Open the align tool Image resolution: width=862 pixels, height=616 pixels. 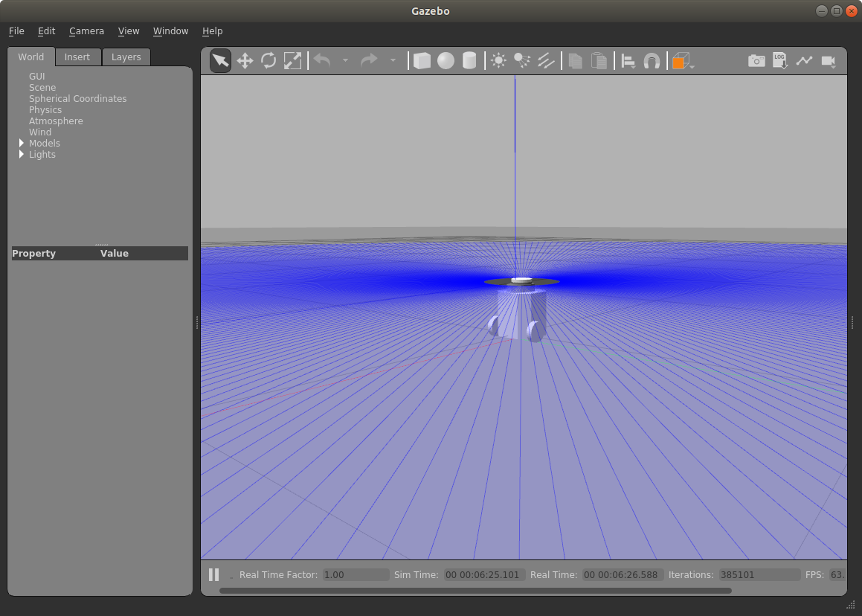628,60
